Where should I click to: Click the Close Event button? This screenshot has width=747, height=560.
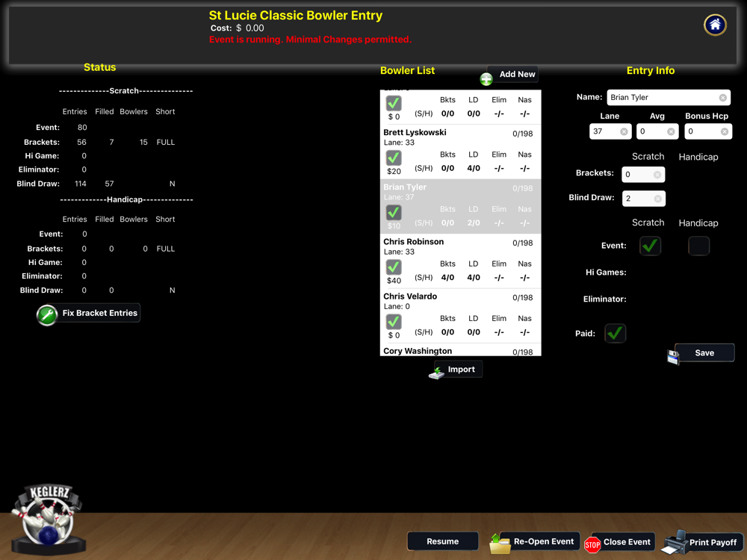(623, 542)
